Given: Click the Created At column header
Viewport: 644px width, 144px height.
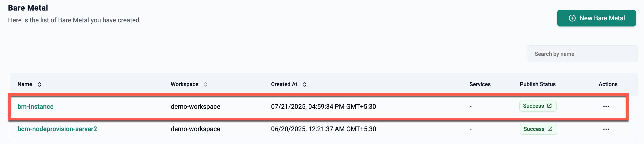Looking at the screenshot, I should point(284,84).
